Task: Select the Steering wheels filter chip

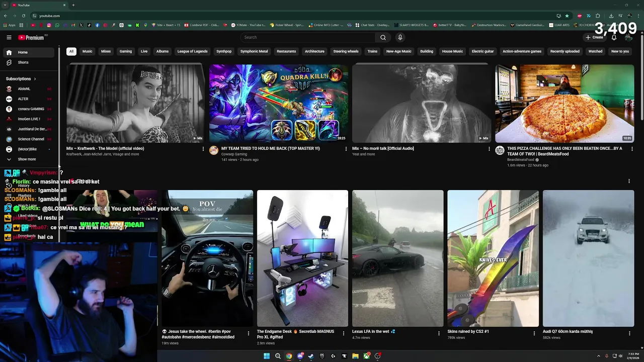Action: point(346,51)
